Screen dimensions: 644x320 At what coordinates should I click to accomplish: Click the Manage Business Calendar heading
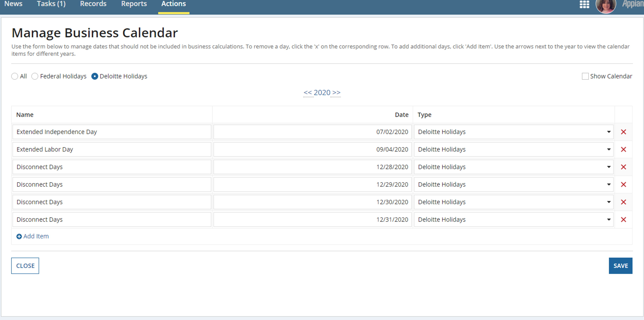(x=95, y=33)
